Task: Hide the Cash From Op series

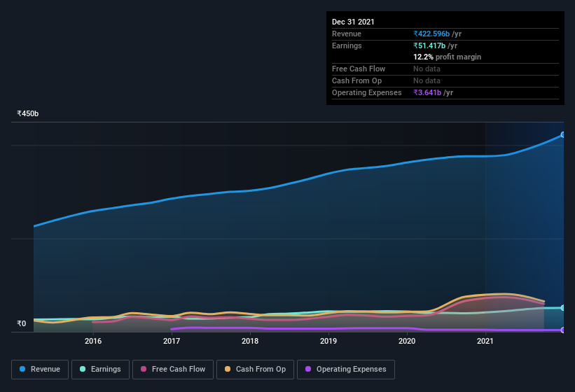Action: click(255, 370)
